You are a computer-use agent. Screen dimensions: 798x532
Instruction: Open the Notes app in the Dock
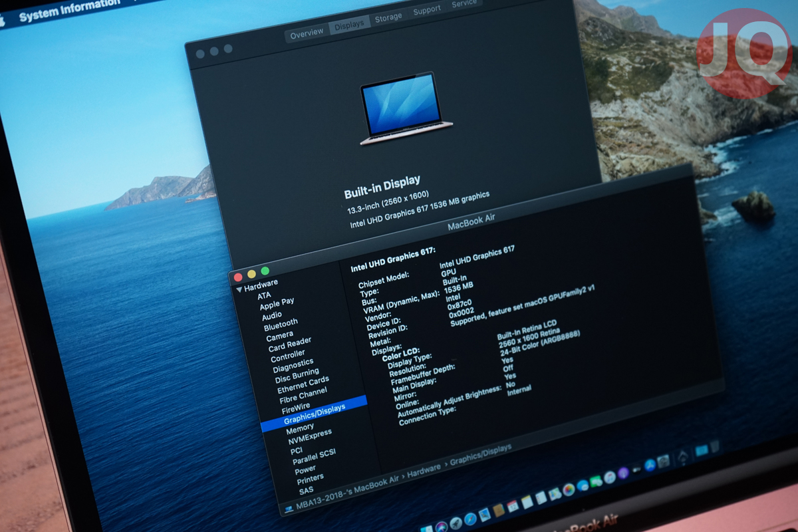tap(527, 502)
